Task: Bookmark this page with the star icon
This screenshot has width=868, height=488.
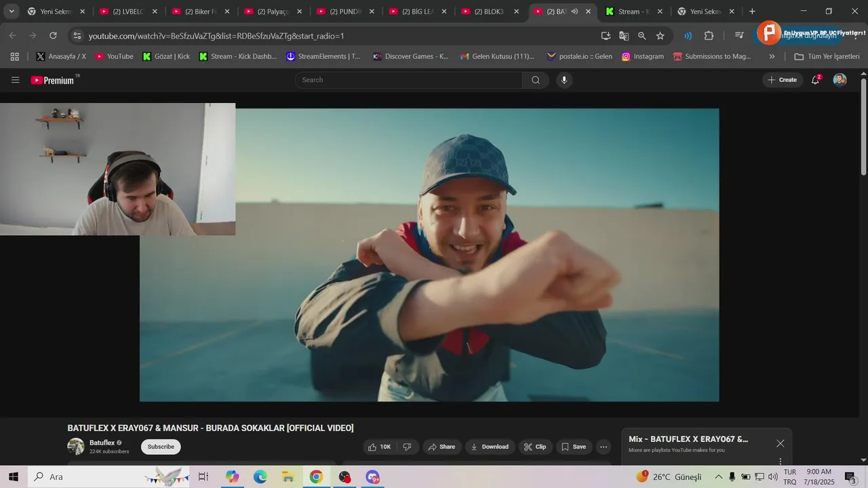Action: (x=660, y=36)
